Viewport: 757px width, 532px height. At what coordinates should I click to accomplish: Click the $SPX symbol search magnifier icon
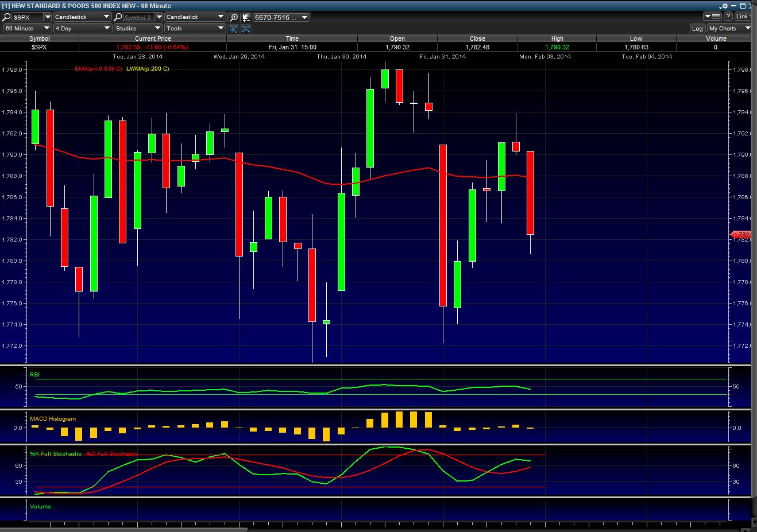(x=7, y=17)
